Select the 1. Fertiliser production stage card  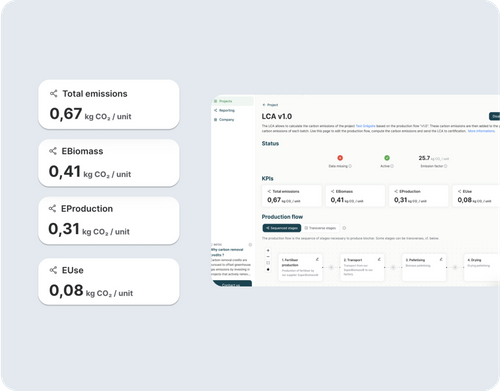pyautogui.click(x=300, y=268)
